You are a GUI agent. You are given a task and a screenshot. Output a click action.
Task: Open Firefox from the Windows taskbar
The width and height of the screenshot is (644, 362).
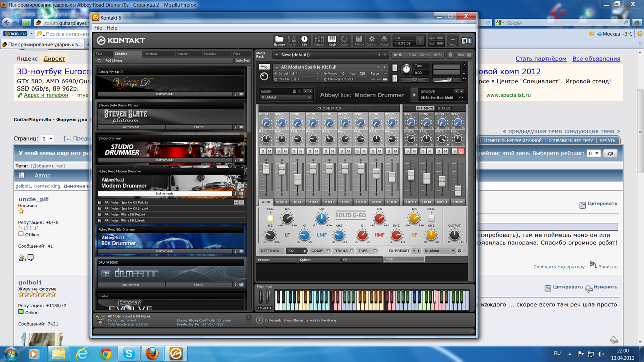[x=153, y=354]
